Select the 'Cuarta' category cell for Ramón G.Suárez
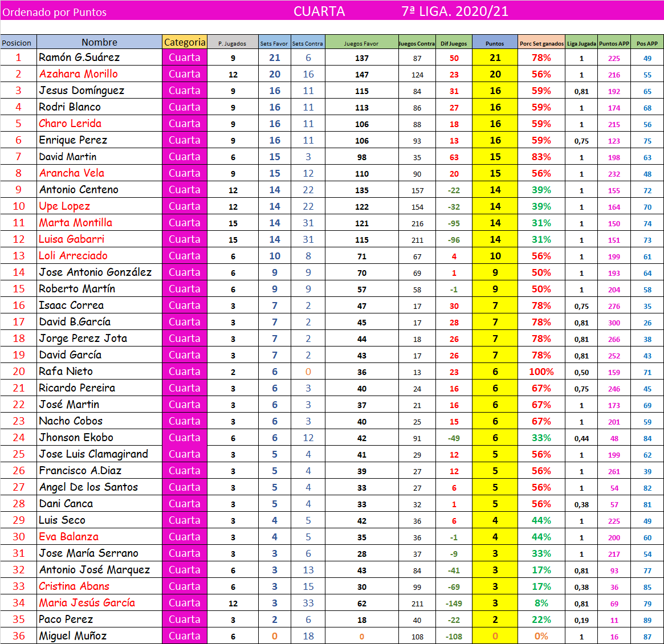Viewport: 664px width, 644px height. [184, 57]
